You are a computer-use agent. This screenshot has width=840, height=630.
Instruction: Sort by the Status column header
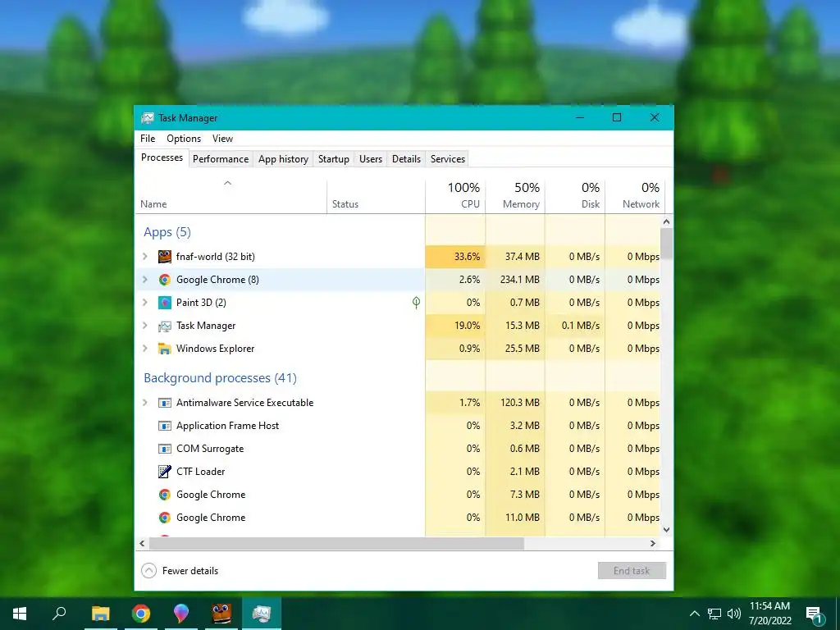[376, 197]
